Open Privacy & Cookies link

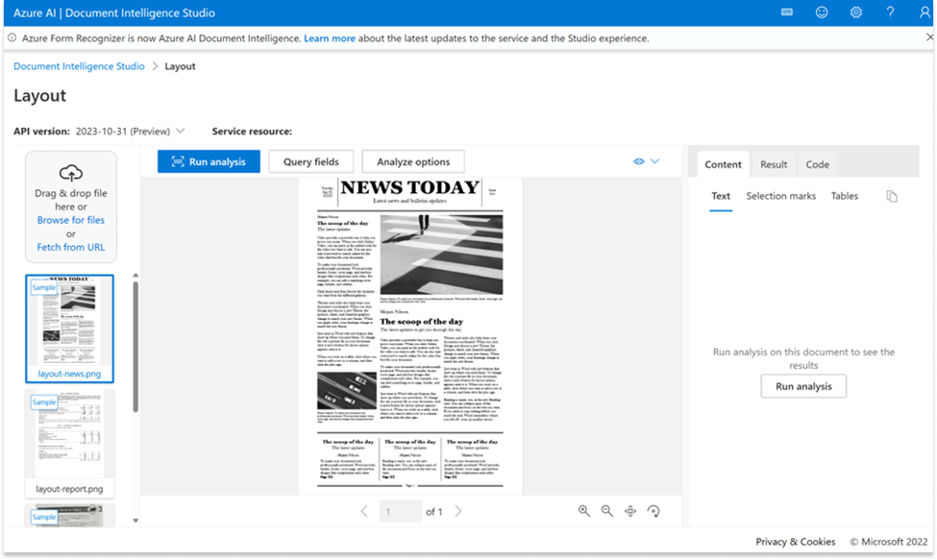[x=795, y=542]
